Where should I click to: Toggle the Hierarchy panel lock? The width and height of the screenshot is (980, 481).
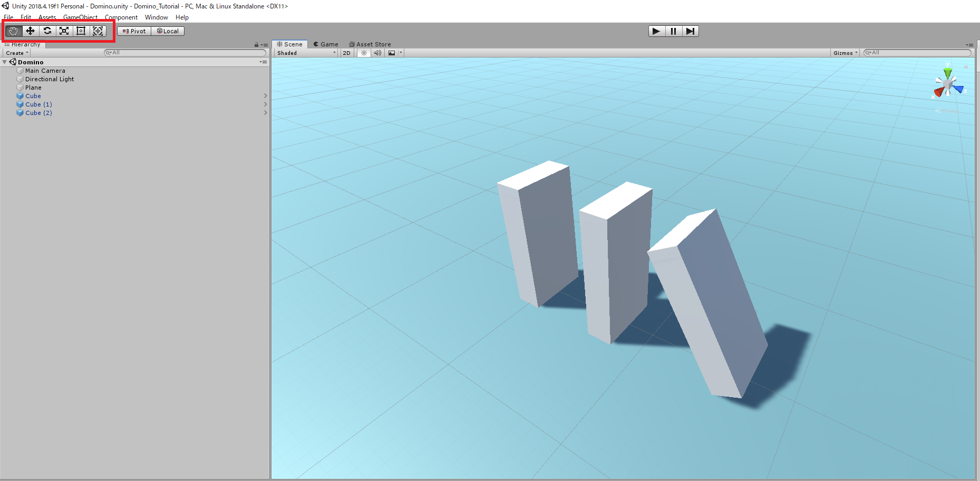(256, 45)
